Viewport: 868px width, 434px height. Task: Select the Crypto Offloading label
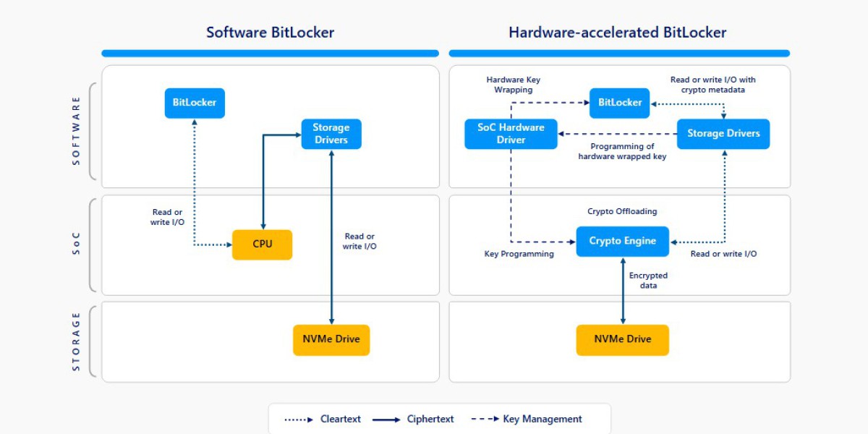coord(622,211)
